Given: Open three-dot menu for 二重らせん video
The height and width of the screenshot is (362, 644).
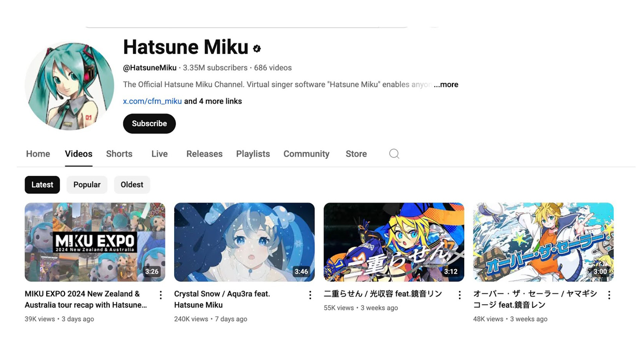Looking at the screenshot, I should [x=460, y=295].
